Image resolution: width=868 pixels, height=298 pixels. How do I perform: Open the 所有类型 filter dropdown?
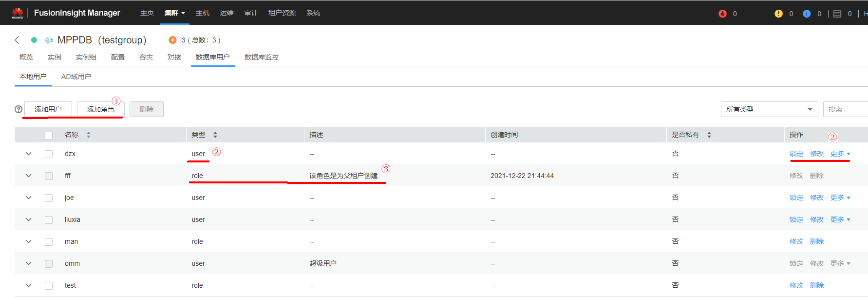point(769,109)
